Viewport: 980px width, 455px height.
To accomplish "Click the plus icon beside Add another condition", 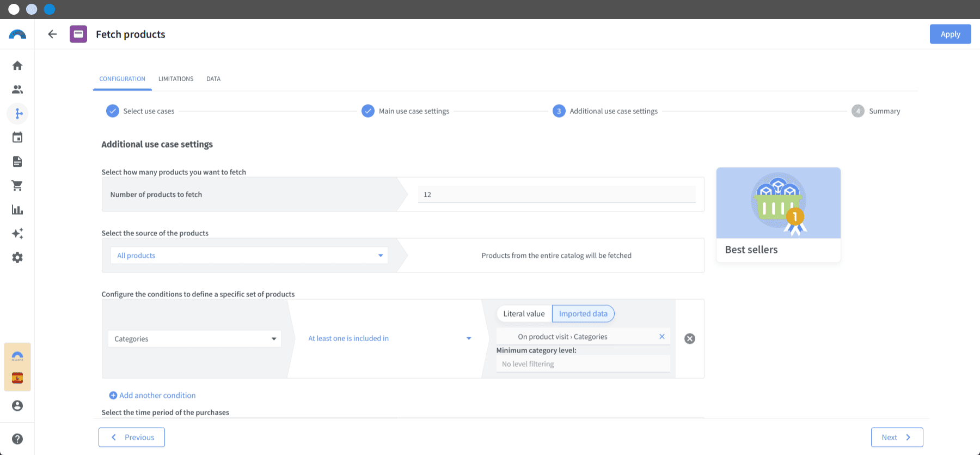I will click(x=113, y=395).
